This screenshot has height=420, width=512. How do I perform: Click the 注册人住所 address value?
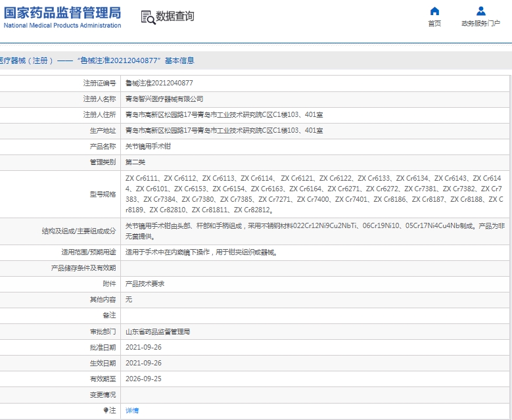click(x=224, y=114)
